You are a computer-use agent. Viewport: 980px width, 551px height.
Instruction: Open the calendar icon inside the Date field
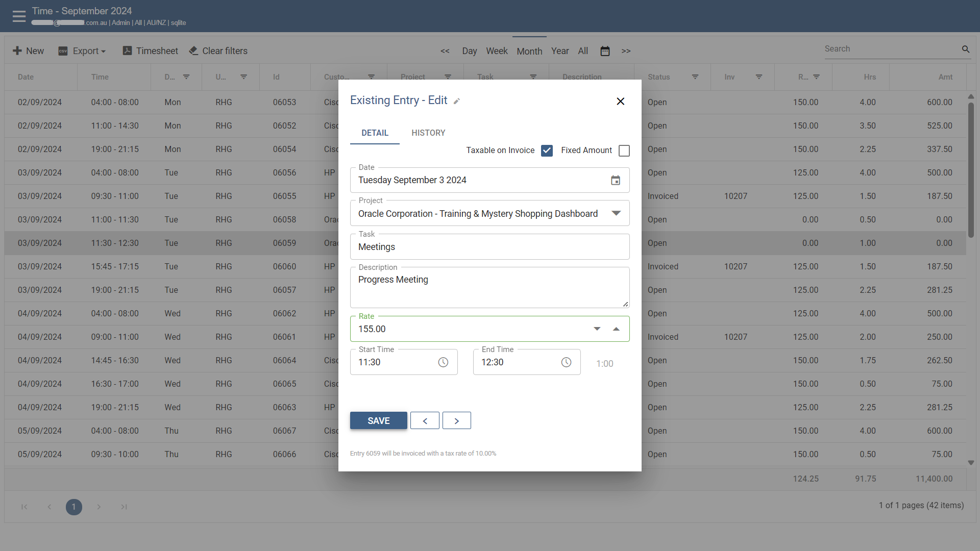pyautogui.click(x=616, y=180)
